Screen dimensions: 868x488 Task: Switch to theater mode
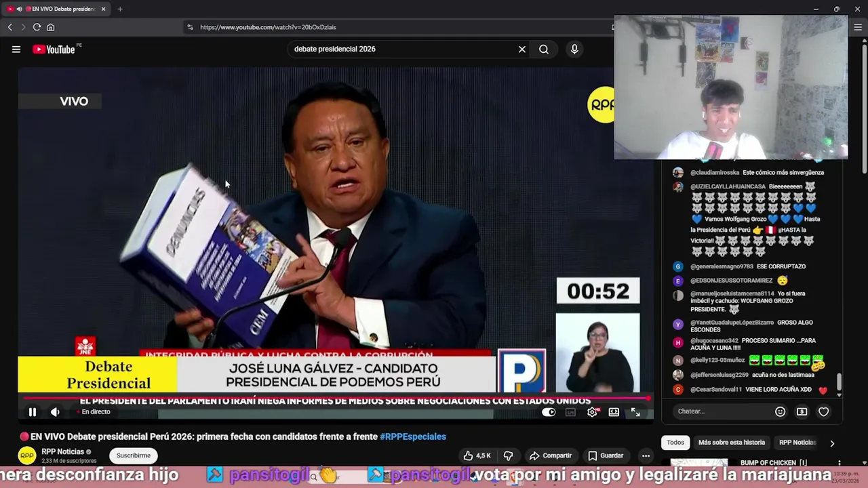pos(614,412)
